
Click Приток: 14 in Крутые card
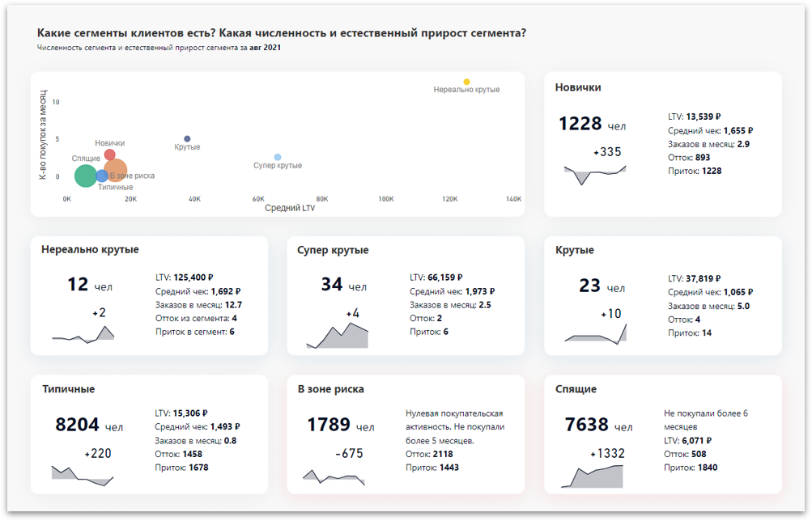[690, 333]
